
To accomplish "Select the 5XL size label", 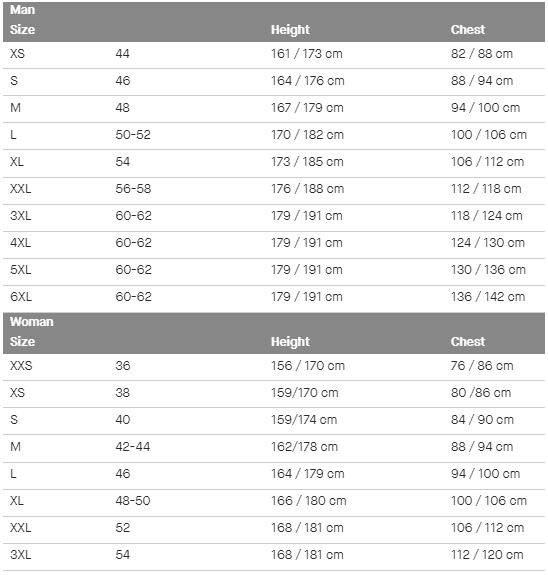I will point(21,270).
